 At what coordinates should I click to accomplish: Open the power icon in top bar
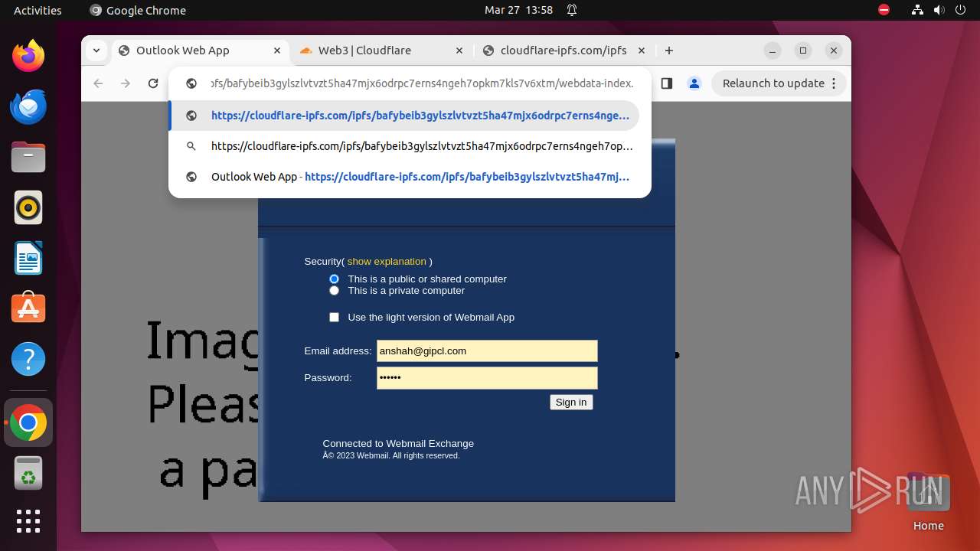pyautogui.click(x=960, y=10)
